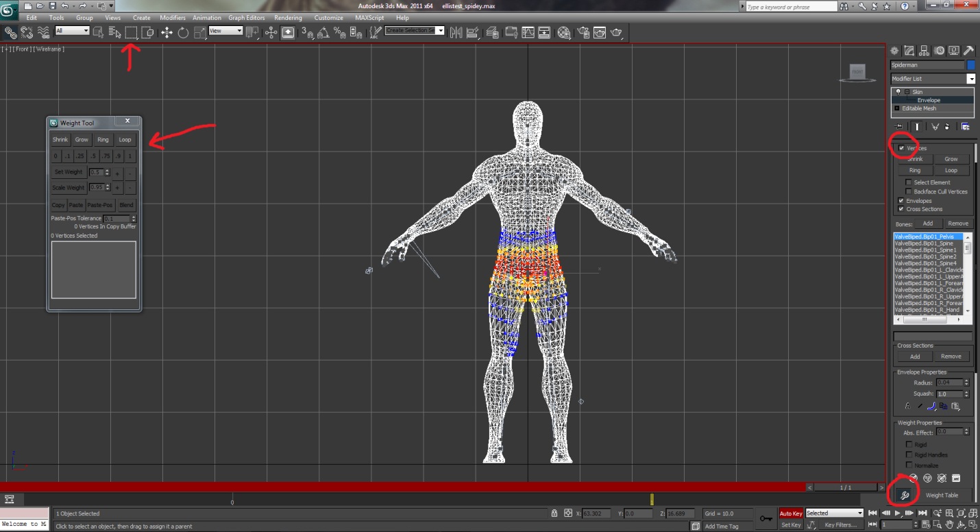The height and width of the screenshot is (532, 980).
Task: Open the View reference coordinate dropdown
Action: point(226,31)
